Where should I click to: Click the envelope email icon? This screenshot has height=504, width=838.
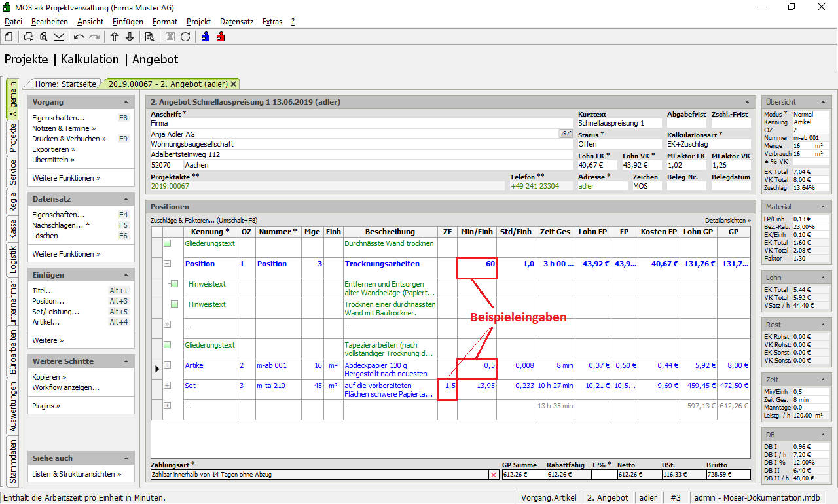pos(59,37)
